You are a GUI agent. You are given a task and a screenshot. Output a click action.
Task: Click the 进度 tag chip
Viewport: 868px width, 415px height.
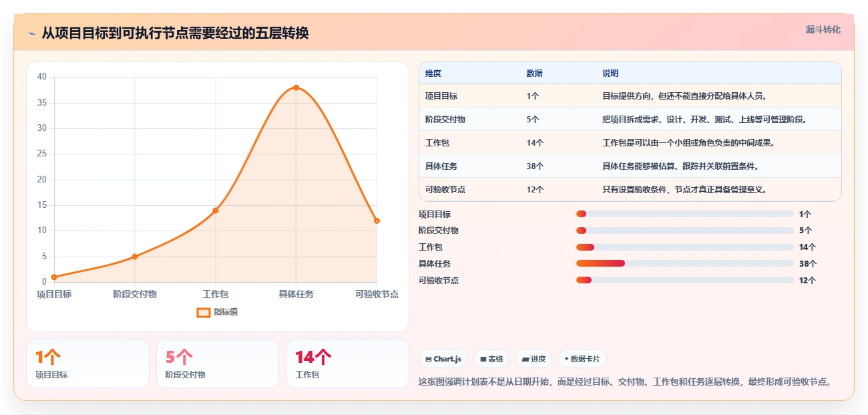tap(533, 359)
